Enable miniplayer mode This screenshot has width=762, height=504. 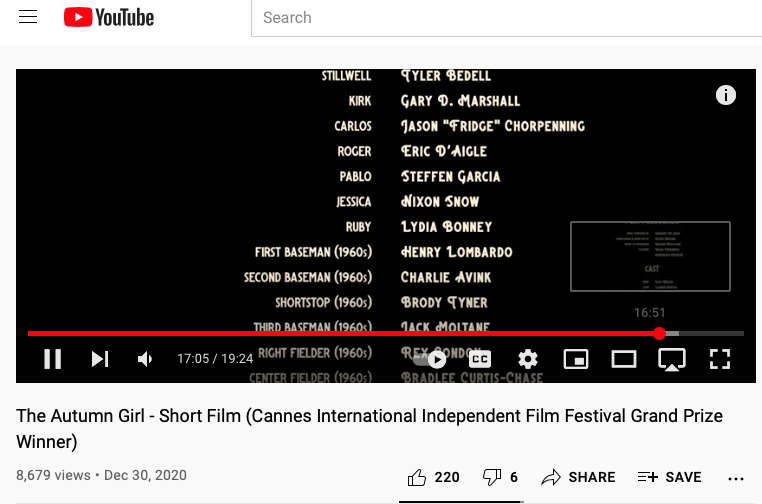click(576, 359)
